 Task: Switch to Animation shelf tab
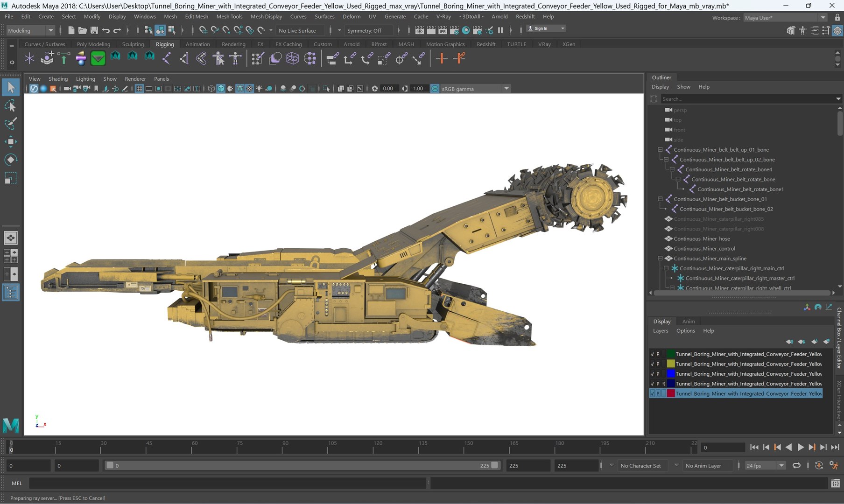click(x=197, y=44)
